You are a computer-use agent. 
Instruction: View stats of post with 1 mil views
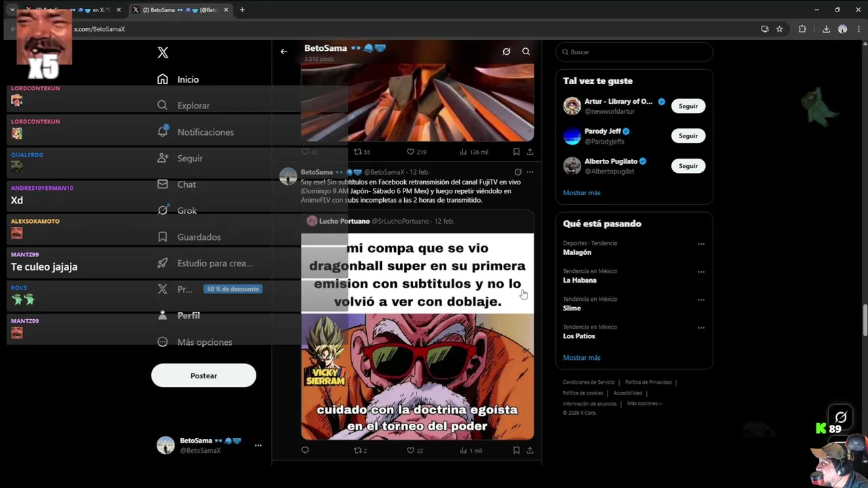point(471,450)
